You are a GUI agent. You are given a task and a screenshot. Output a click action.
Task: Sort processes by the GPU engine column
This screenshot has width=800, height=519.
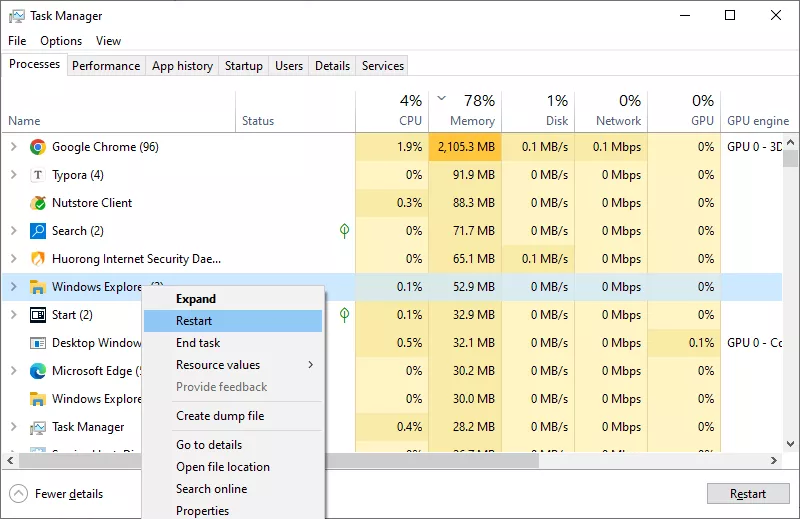758,112
